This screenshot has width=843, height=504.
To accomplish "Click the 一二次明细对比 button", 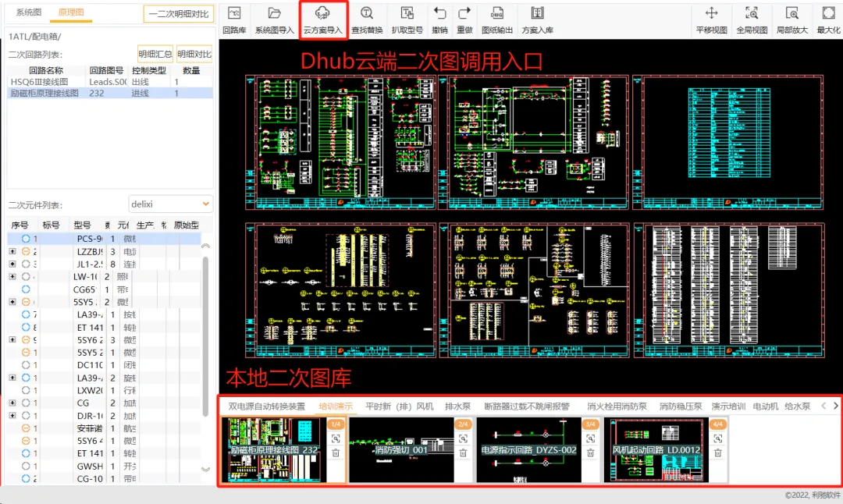I will pyautogui.click(x=179, y=14).
